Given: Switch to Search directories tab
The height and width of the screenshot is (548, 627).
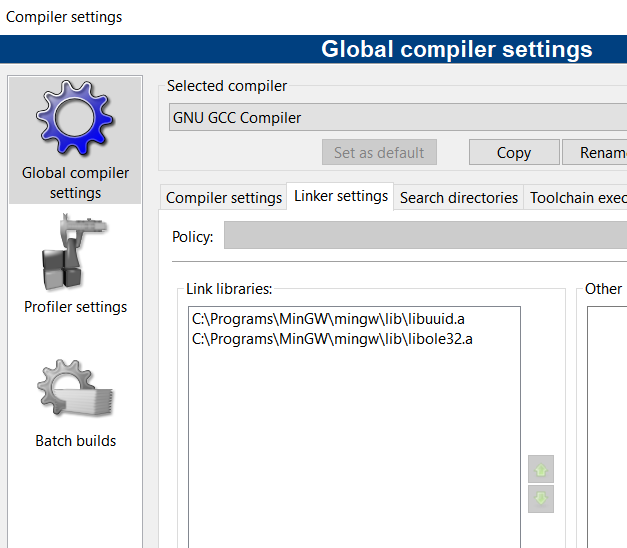Looking at the screenshot, I should coord(459,198).
